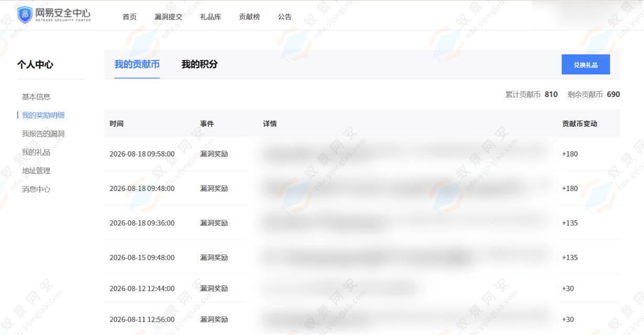Select the row dated 2026-08-18 09:58:00
The height and width of the screenshot is (335, 644).
[362, 154]
